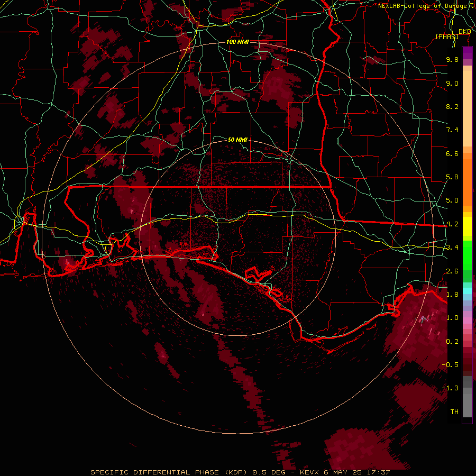This screenshot has height=476, width=476.
Task: Click the 5.0 value on the color scale
Action: click(452, 200)
